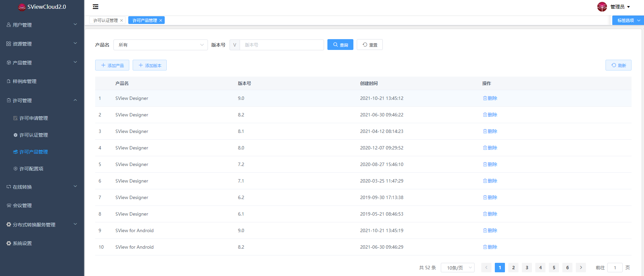The width and height of the screenshot is (644, 276).
Task: Go to page 5 in pagination
Action: (x=554, y=268)
